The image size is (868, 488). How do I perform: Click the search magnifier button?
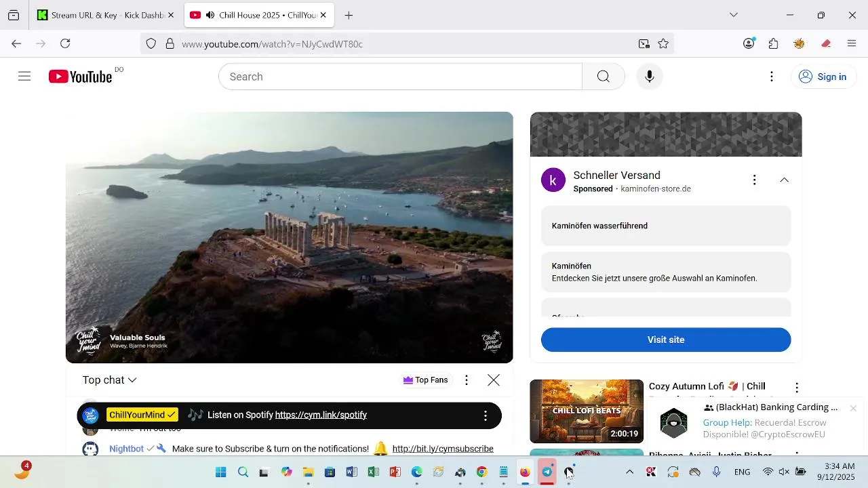(603, 77)
